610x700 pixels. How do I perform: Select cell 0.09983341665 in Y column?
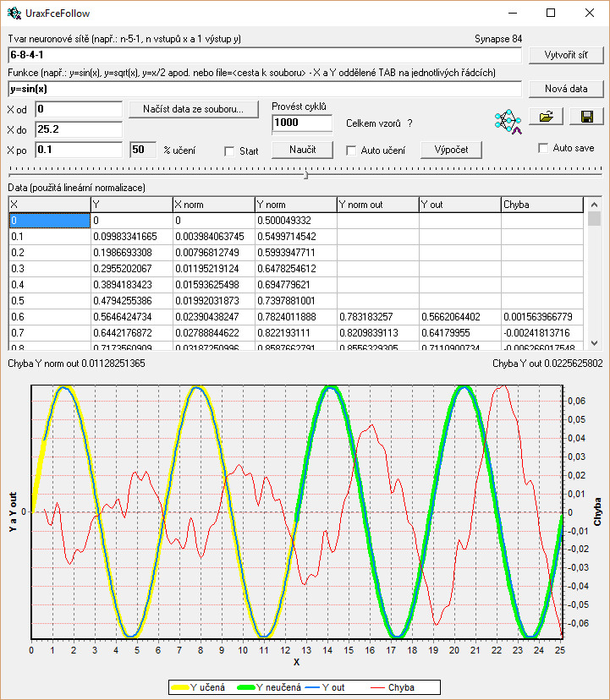(132, 237)
